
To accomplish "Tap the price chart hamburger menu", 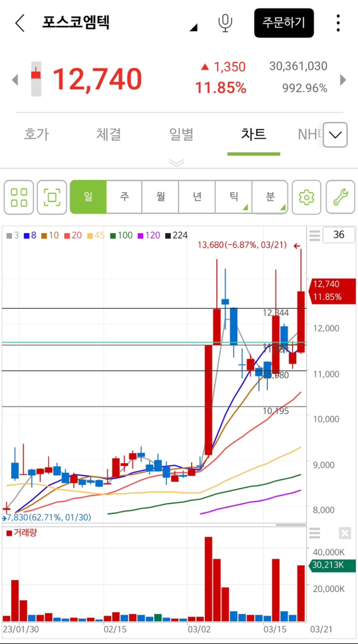I will pos(314,235).
